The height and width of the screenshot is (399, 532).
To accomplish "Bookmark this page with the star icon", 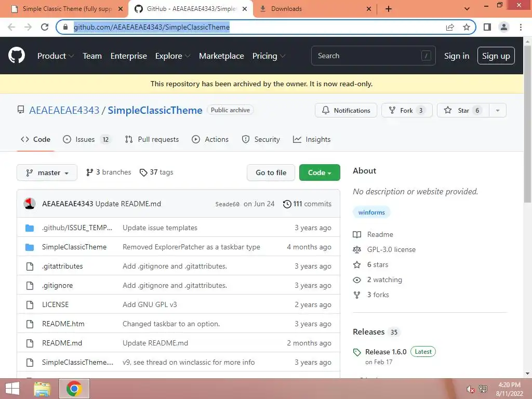I will point(467,27).
